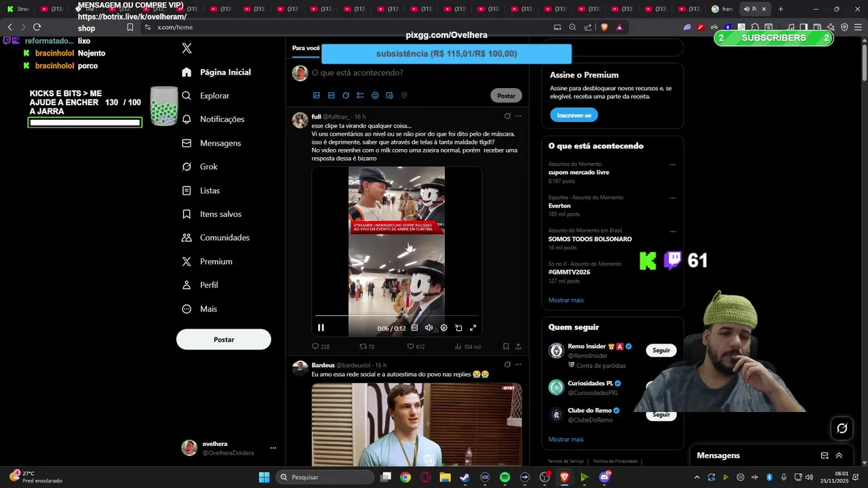Viewport: 868px width, 488px height.
Task: Expand the Mensagens drawer chevron
Action: click(839, 455)
